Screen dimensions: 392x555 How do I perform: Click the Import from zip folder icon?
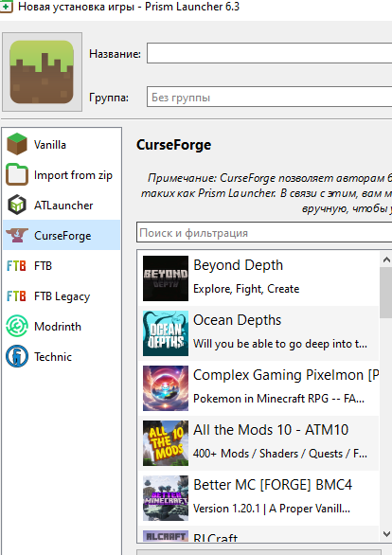tap(17, 175)
